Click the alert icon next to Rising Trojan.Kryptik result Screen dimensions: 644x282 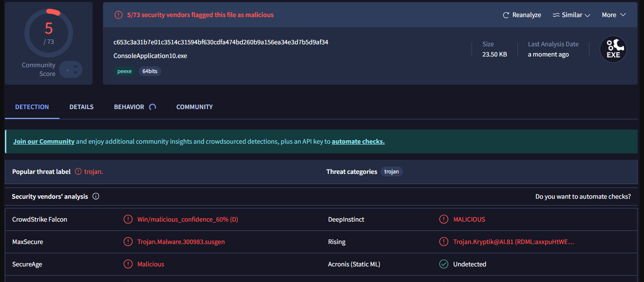pyautogui.click(x=444, y=242)
